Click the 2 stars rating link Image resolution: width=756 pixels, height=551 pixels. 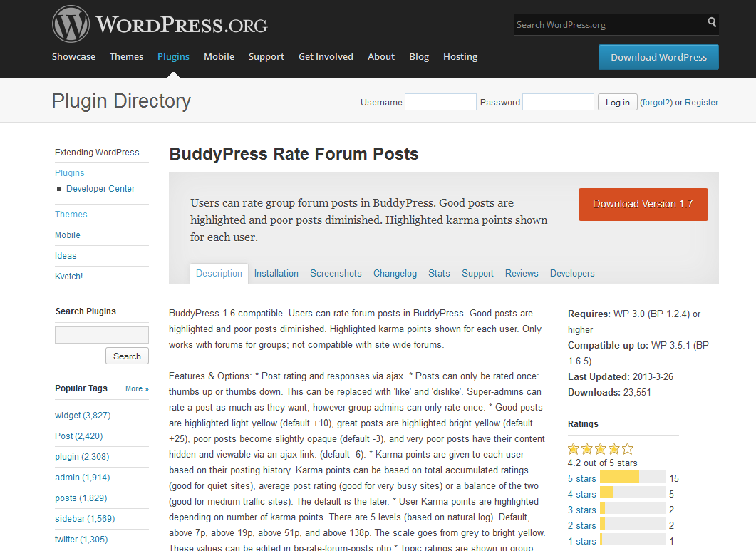click(x=582, y=525)
